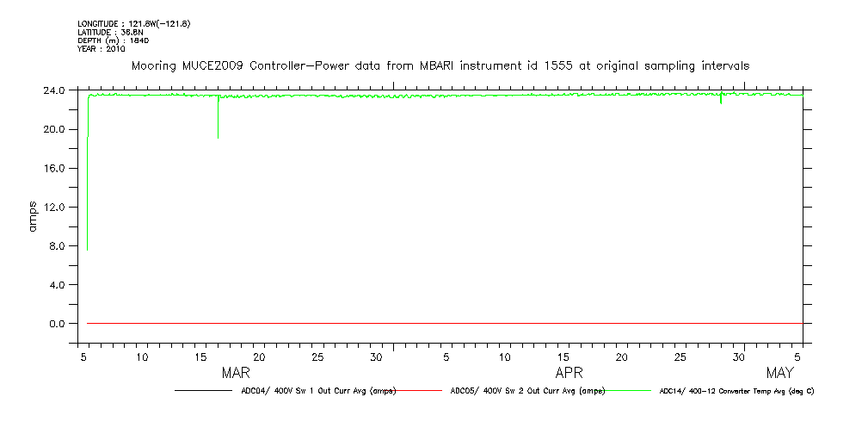The height and width of the screenshot is (434, 868).
Task: Click the ADC04 400V Sw 1 legend entry
Action: [x=318, y=391]
